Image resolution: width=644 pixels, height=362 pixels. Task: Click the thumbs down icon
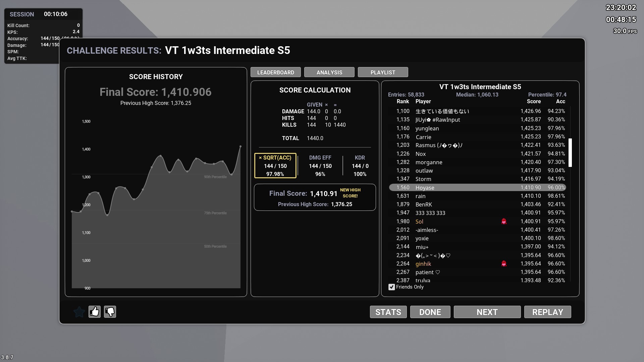110,312
